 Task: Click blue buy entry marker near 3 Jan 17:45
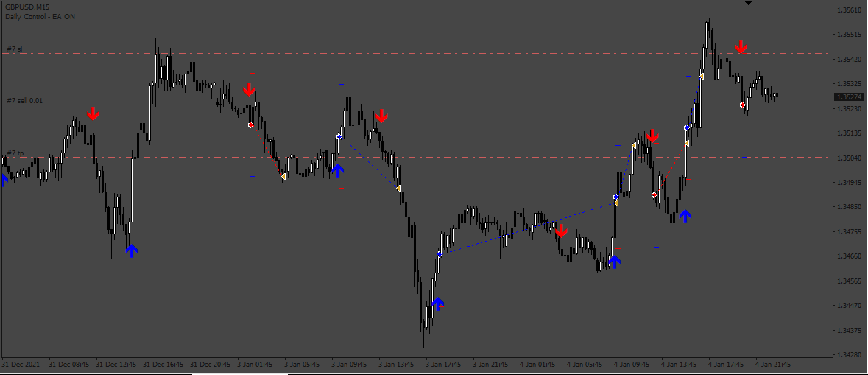click(x=439, y=254)
